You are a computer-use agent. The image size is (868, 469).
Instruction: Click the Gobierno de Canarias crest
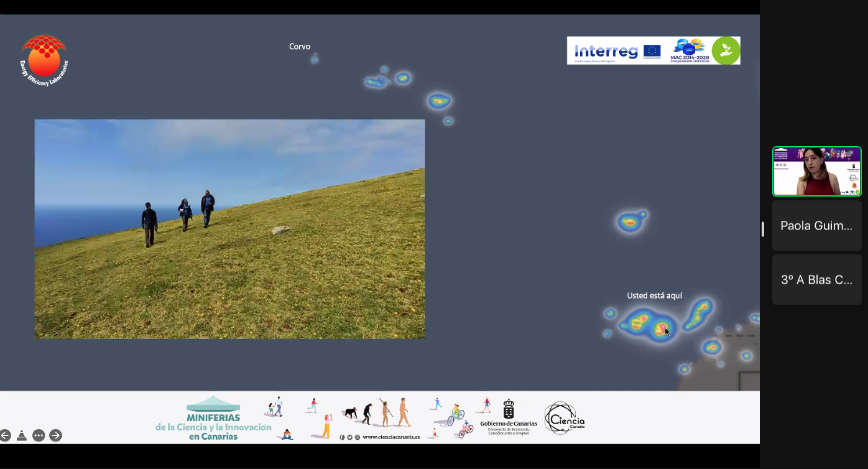pos(509,409)
